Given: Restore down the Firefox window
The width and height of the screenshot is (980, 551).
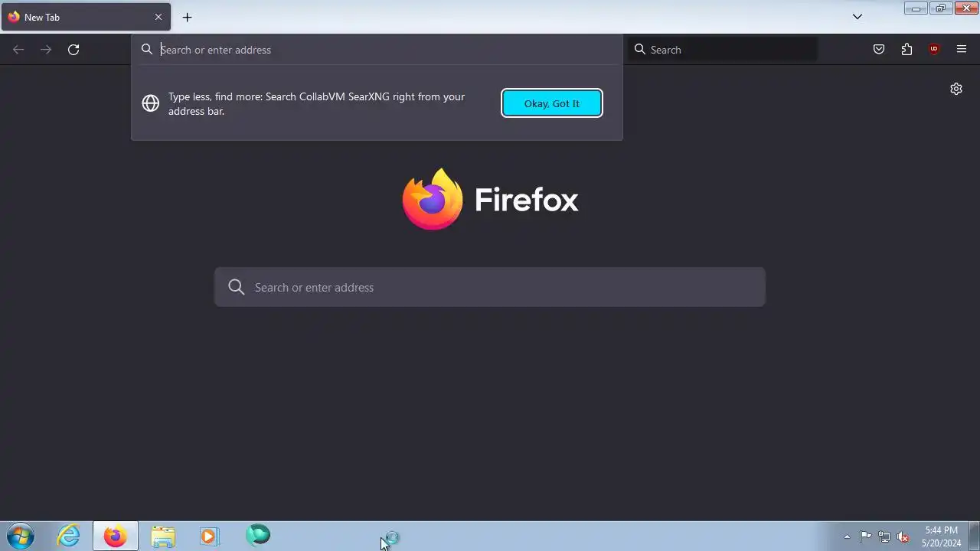Looking at the screenshot, I should click(x=941, y=8).
